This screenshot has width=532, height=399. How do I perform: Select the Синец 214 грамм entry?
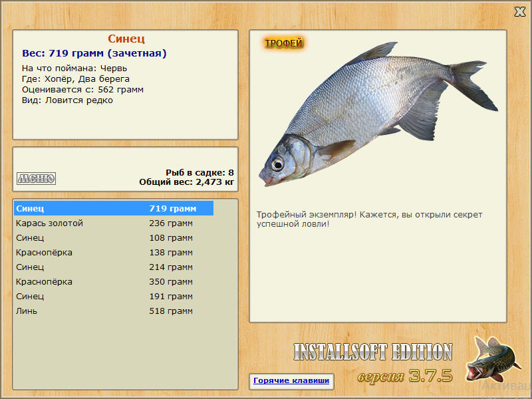114,267
